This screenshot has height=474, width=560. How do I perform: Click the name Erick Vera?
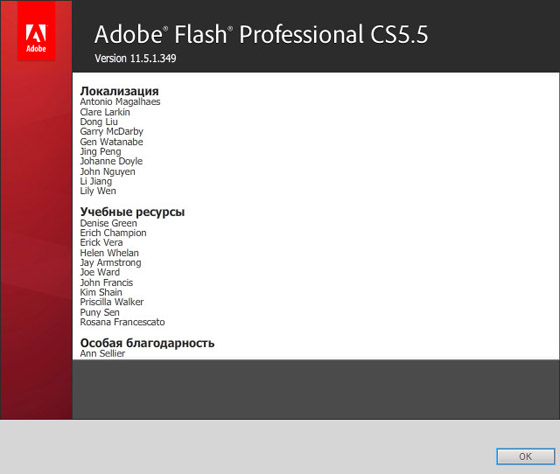point(101,243)
